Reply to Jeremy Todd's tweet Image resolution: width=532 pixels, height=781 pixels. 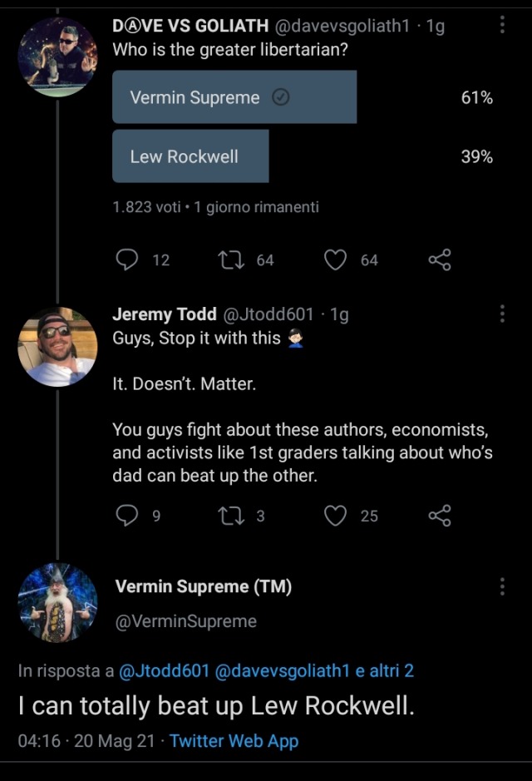point(127,516)
